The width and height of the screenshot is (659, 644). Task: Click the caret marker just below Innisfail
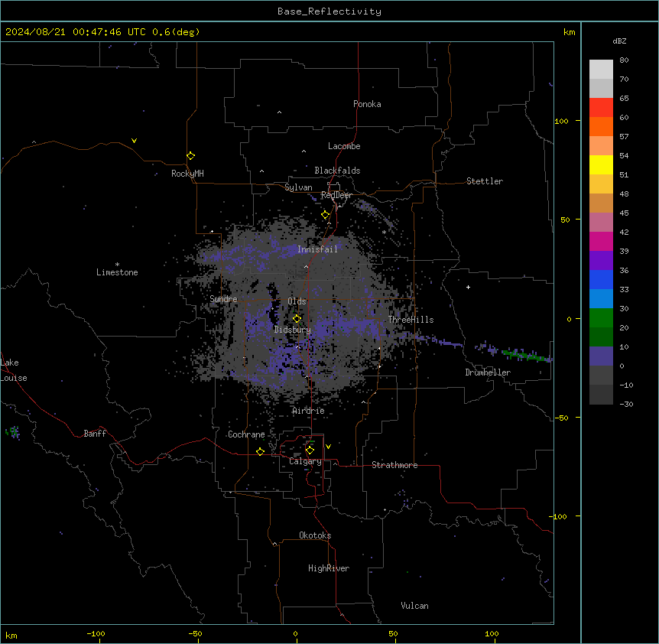(x=306, y=266)
